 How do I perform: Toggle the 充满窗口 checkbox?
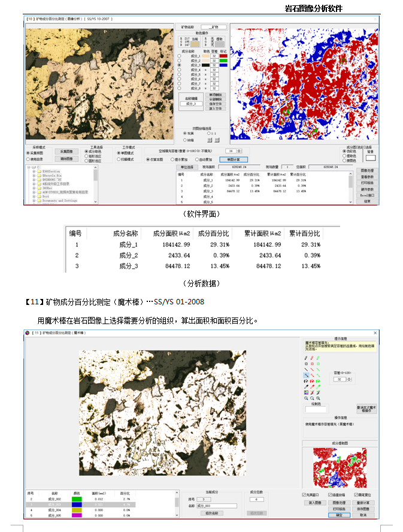[x=304, y=495]
